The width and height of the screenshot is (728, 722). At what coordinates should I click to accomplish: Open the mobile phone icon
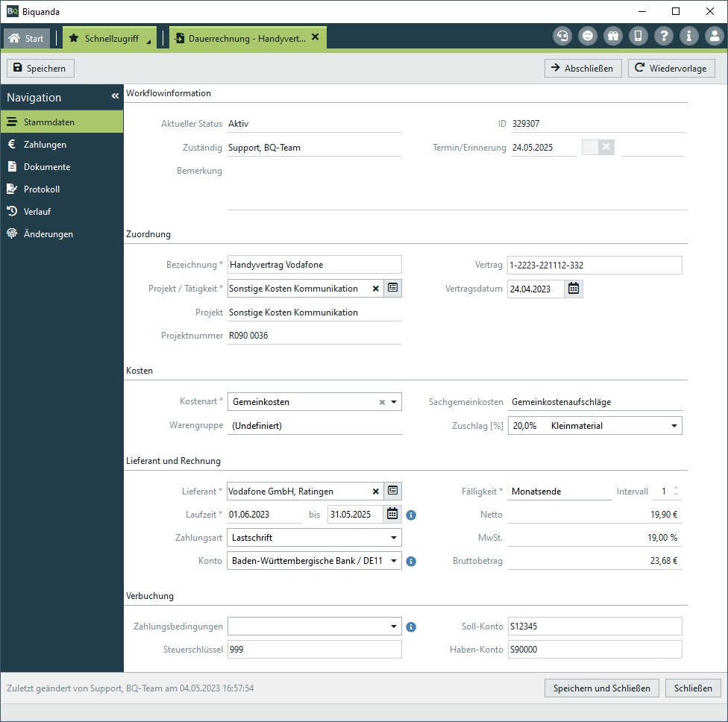coord(638,36)
